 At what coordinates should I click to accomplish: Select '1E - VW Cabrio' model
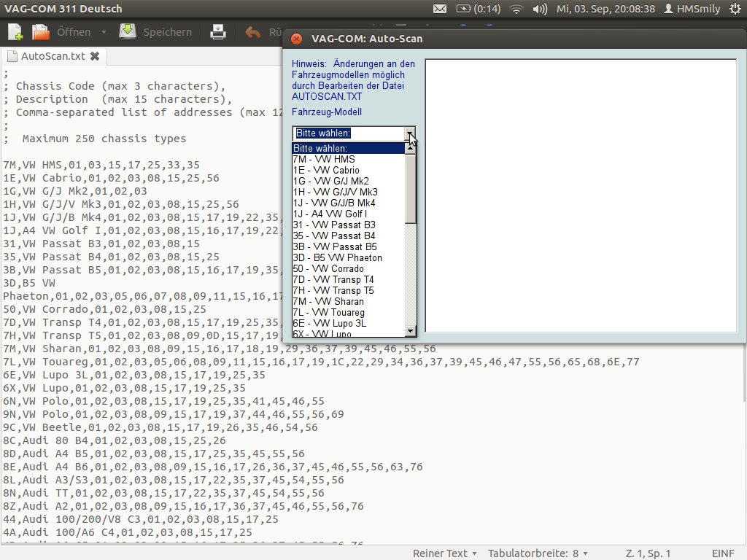[x=348, y=170]
